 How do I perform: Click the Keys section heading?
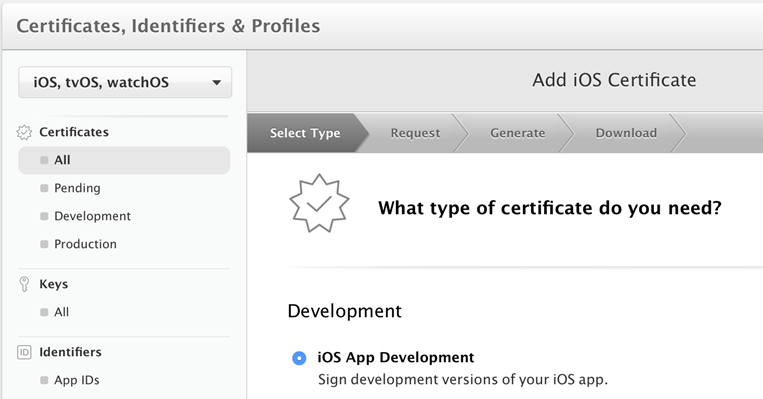click(x=54, y=284)
